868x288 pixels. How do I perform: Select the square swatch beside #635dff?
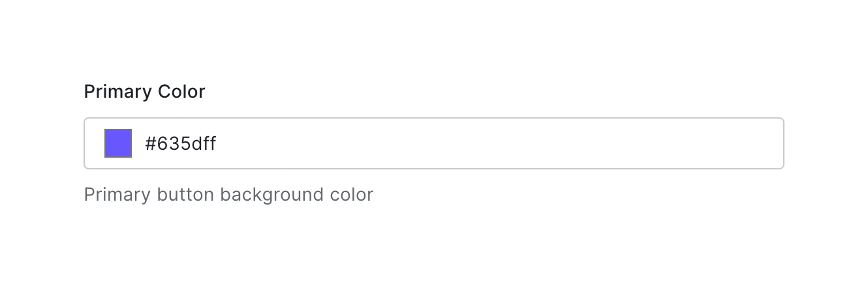point(118,143)
